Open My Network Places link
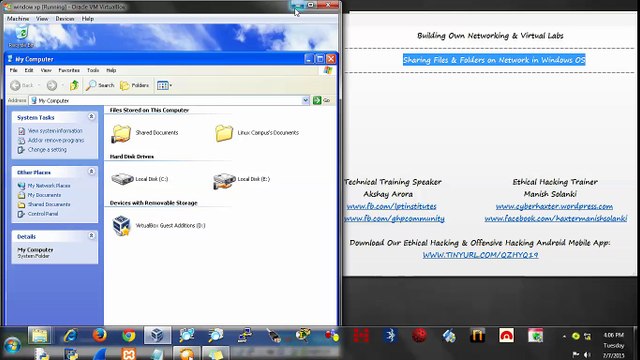 click(49, 186)
